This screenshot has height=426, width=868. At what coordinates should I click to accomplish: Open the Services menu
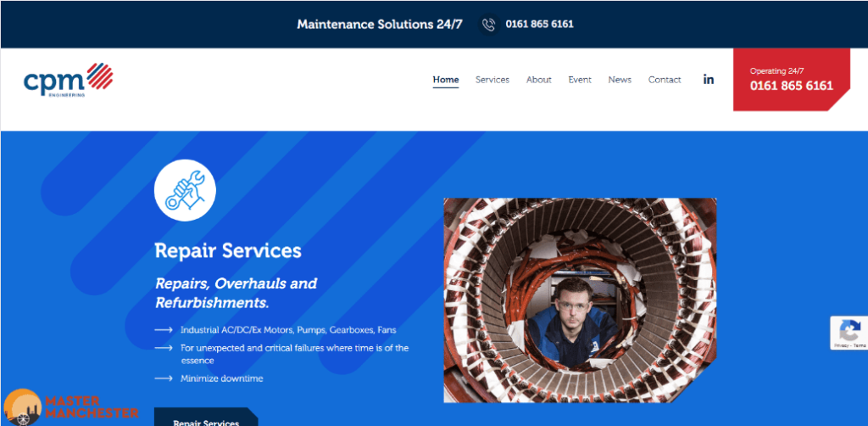pyautogui.click(x=492, y=80)
